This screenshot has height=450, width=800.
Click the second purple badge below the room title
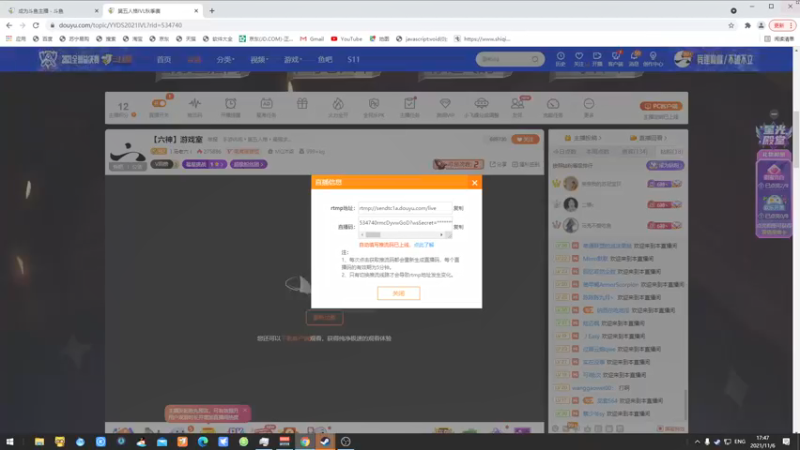coord(248,164)
